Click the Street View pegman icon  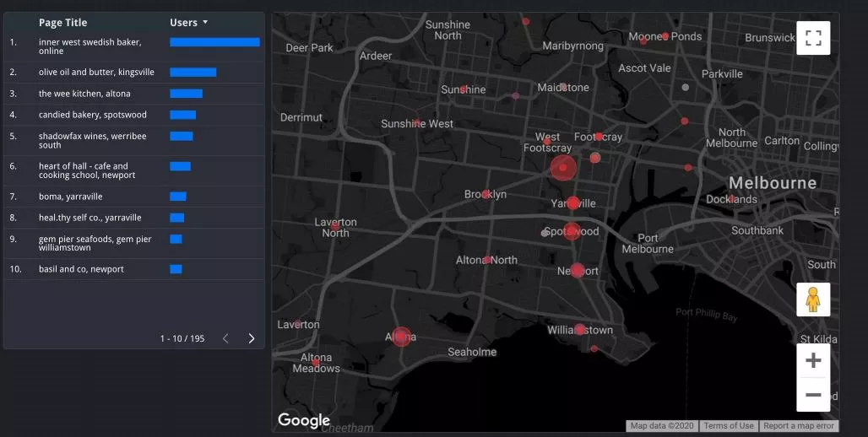coord(813,299)
